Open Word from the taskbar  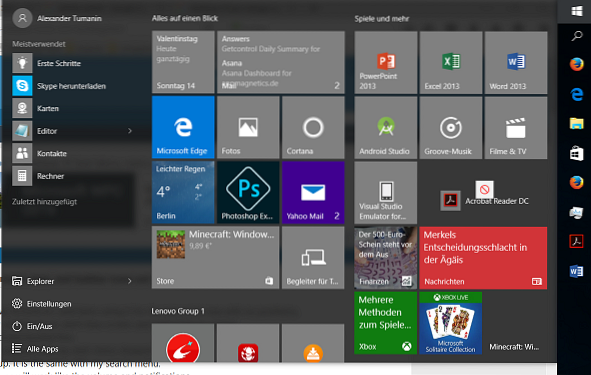pos(576,271)
